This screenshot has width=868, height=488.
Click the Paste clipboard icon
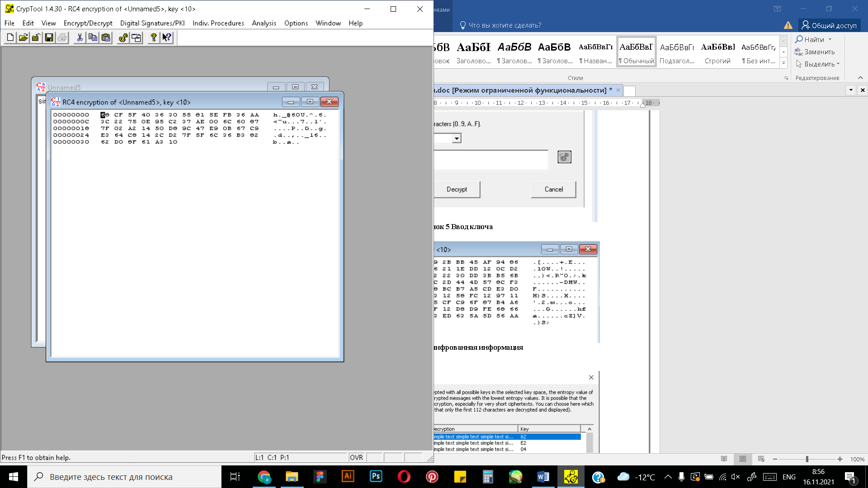(x=106, y=38)
